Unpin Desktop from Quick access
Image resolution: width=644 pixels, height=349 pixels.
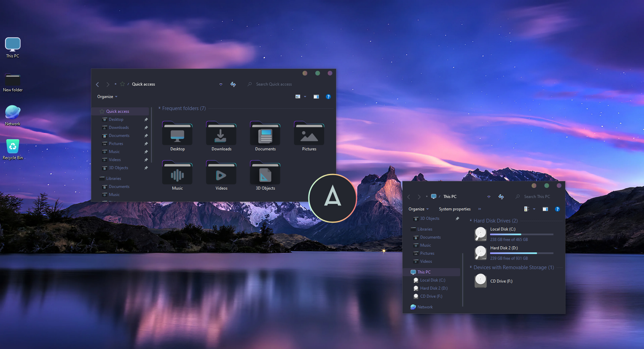[x=146, y=119]
